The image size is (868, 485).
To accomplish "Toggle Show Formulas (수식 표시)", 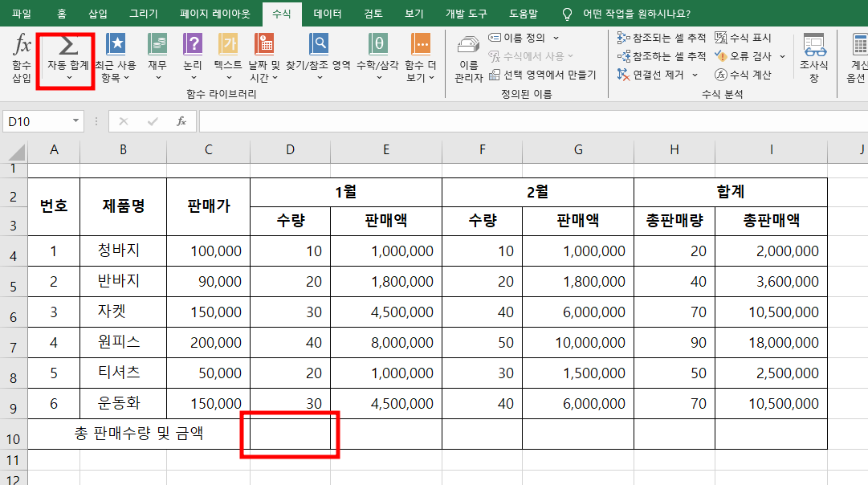I will [743, 38].
